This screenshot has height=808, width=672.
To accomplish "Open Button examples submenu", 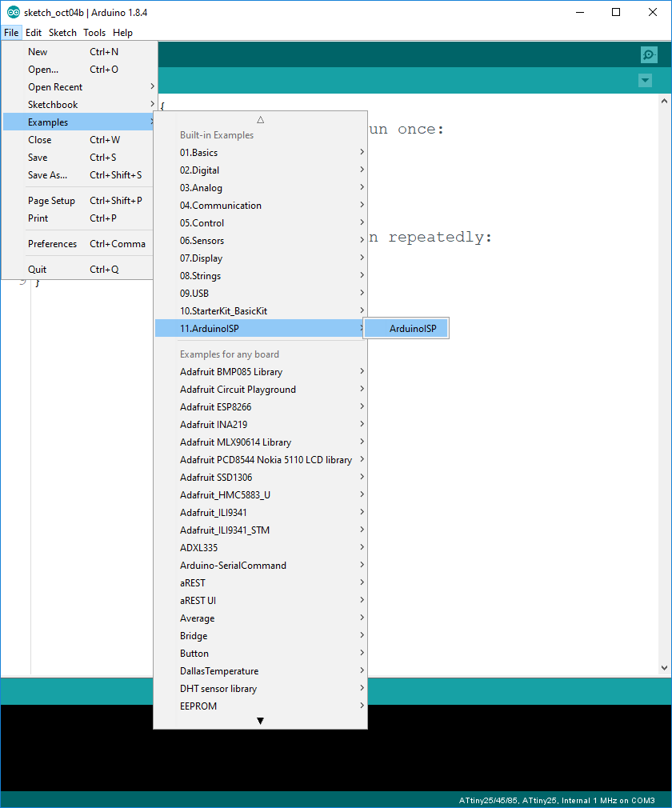I will (261, 653).
